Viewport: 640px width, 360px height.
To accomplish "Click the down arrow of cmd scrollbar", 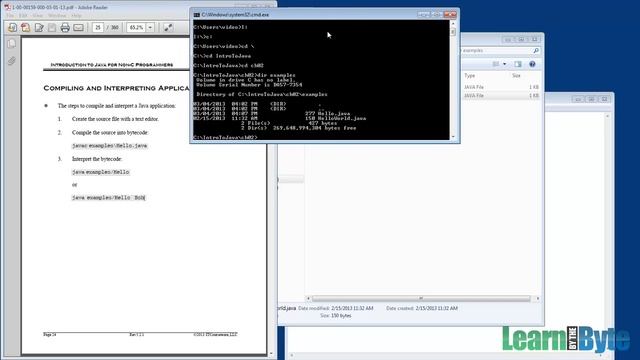I will click(x=453, y=136).
